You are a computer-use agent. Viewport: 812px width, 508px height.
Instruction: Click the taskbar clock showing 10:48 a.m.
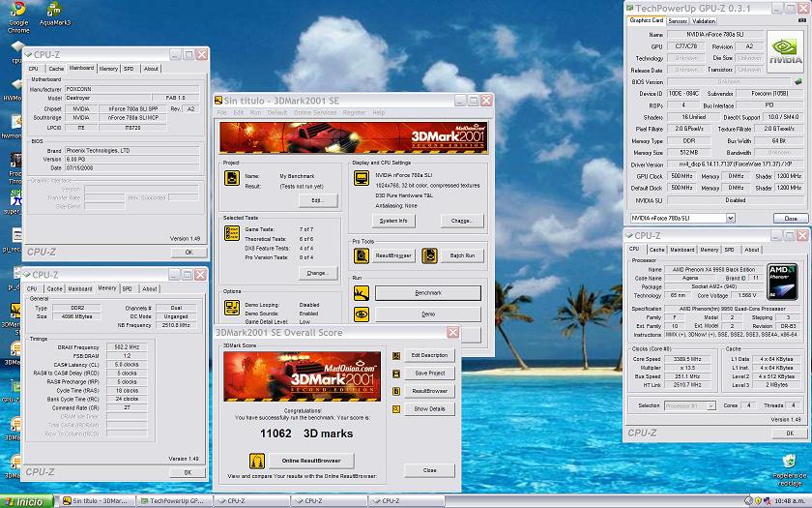click(x=792, y=501)
